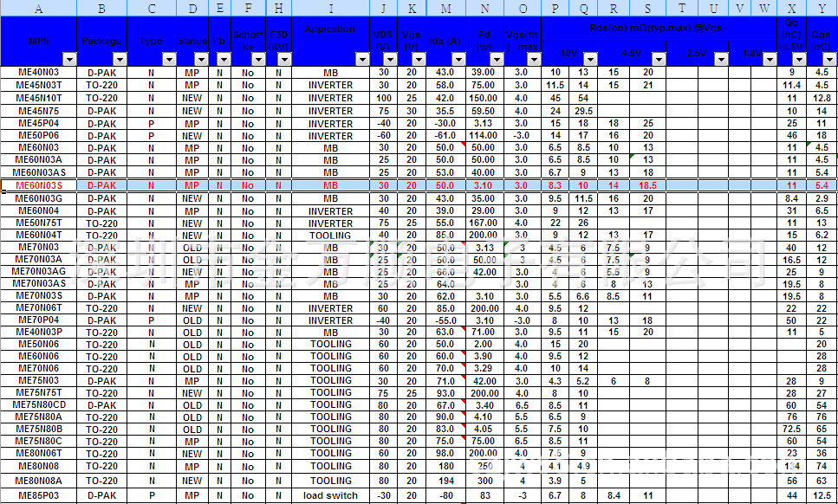The image size is (838, 504).
Task: Open the Status filter dropdown
Action: click(203, 59)
